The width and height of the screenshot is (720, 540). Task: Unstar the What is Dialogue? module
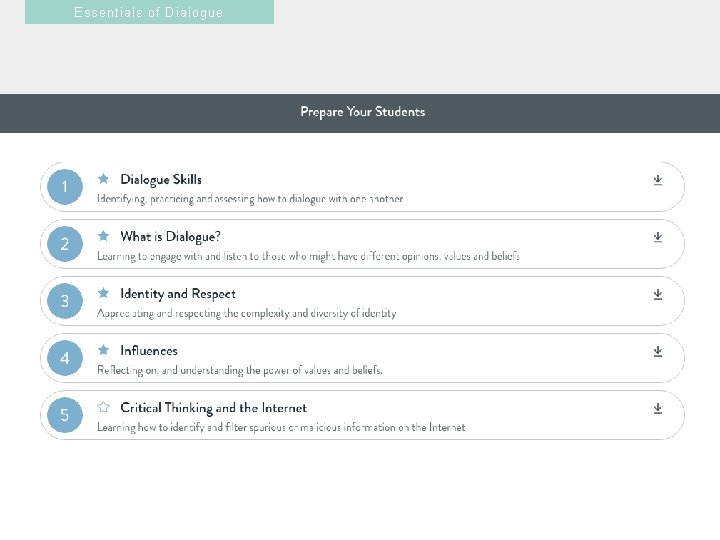pos(103,236)
